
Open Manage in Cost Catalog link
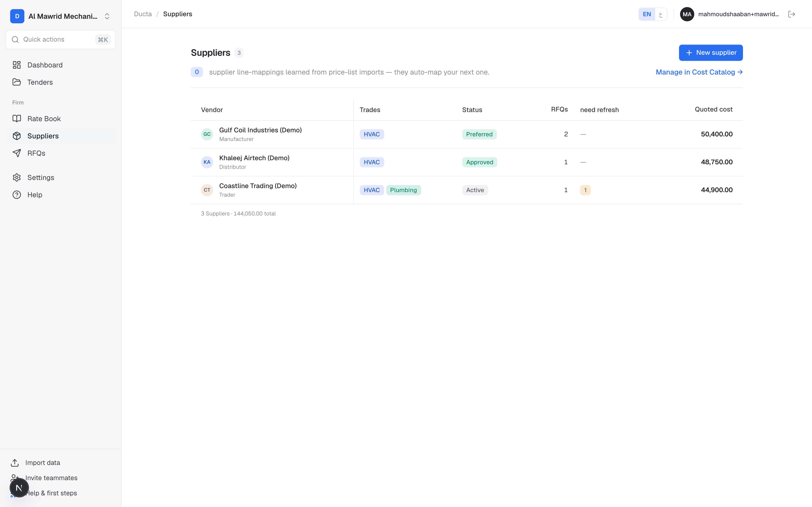point(699,72)
